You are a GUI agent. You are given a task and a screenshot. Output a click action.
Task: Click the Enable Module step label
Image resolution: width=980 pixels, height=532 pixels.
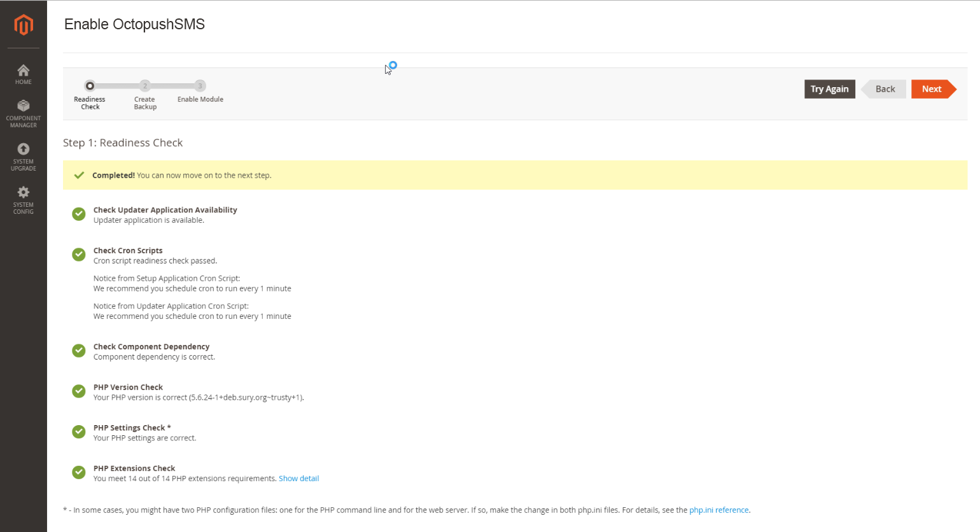(x=200, y=99)
